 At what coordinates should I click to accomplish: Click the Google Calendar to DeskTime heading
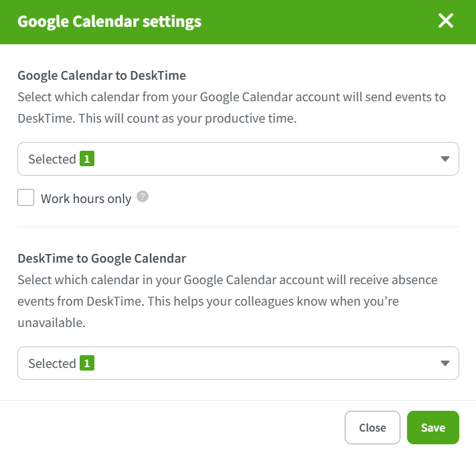102,75
